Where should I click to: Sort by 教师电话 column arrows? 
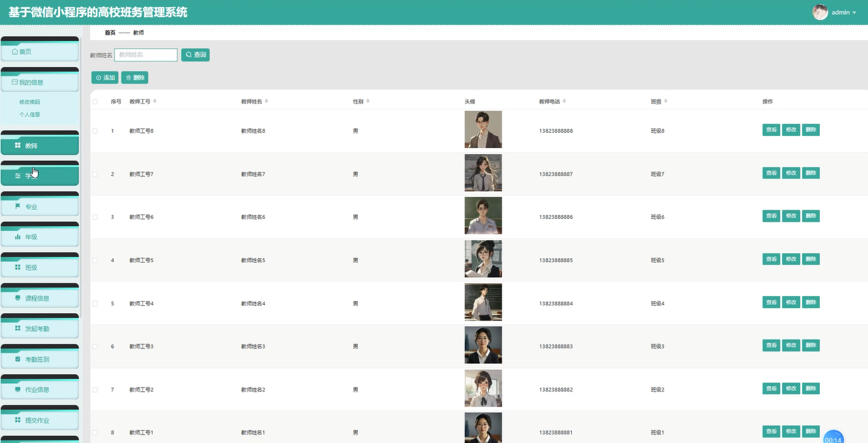[564, 101]
